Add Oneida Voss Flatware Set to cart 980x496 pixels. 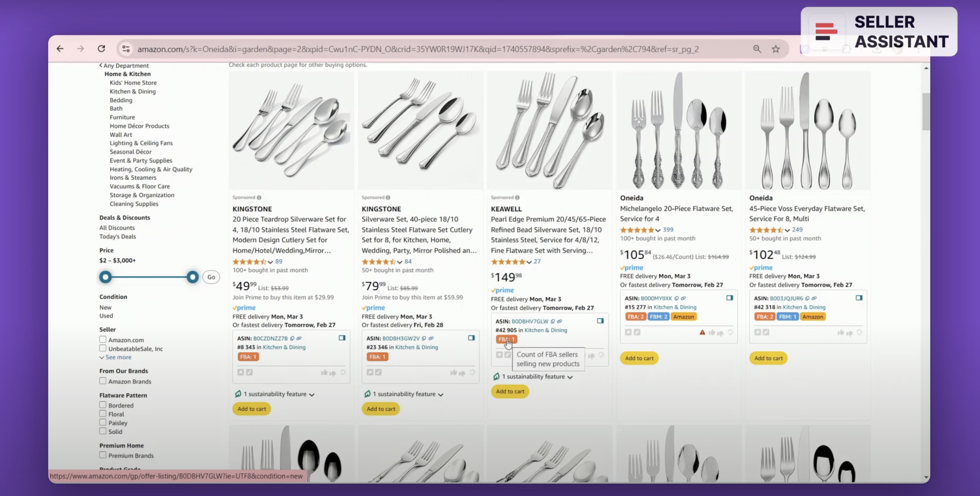point(768,358)
